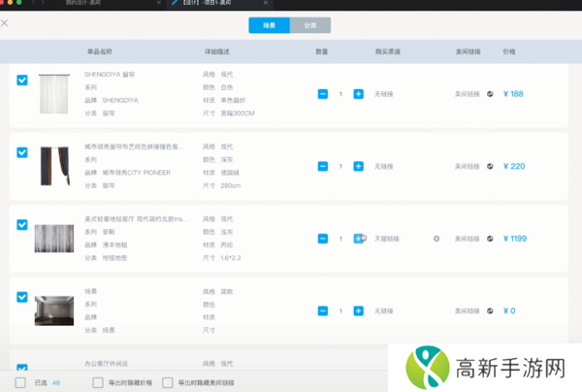The height and width of the screenshot is (392, 582).
Task: Click the ¥ 0 price
Action: [x=509, y=310]
